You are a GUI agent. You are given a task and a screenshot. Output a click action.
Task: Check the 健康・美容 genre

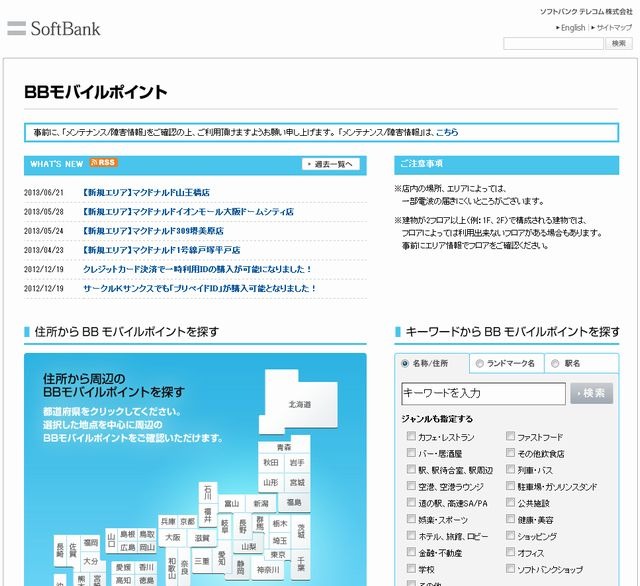pos(510,519)
